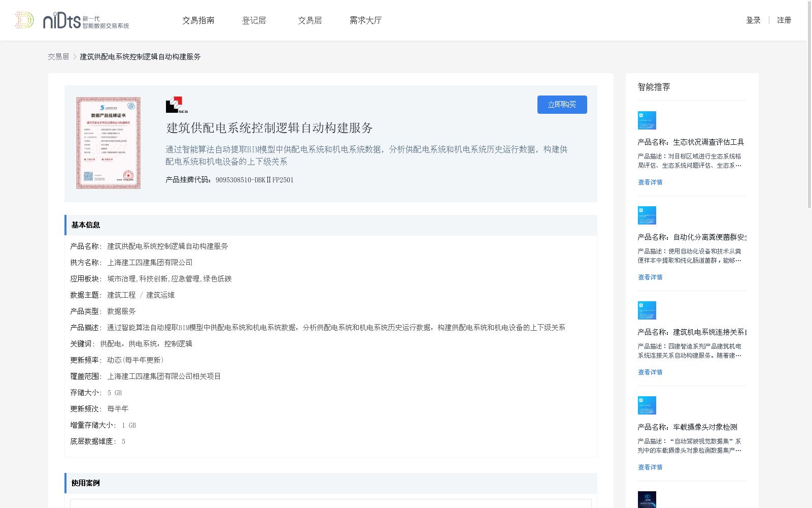Open the 登记层 menu
Image resolution: width=812 pixels, height=508 pixels.
[x=254, y=20]
